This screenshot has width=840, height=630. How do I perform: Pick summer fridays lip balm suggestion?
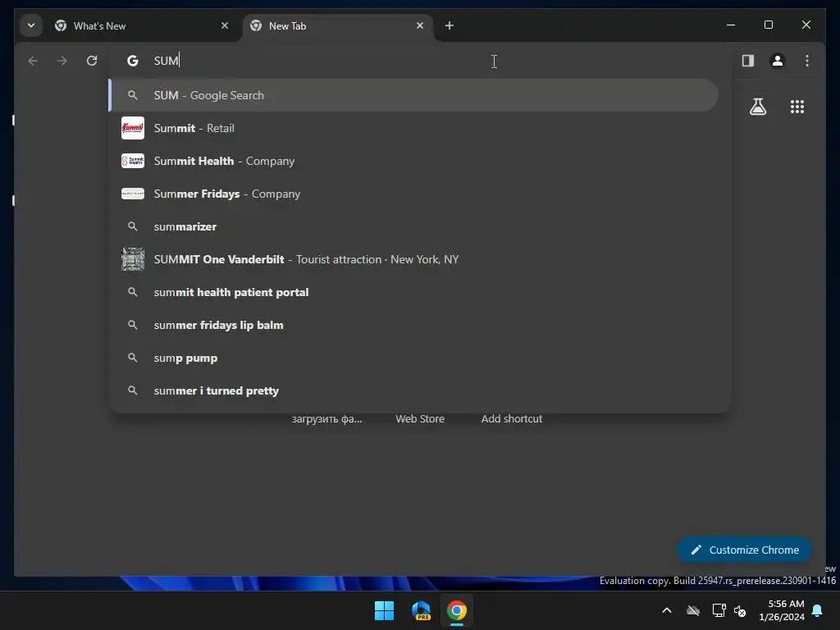point(413,325)
